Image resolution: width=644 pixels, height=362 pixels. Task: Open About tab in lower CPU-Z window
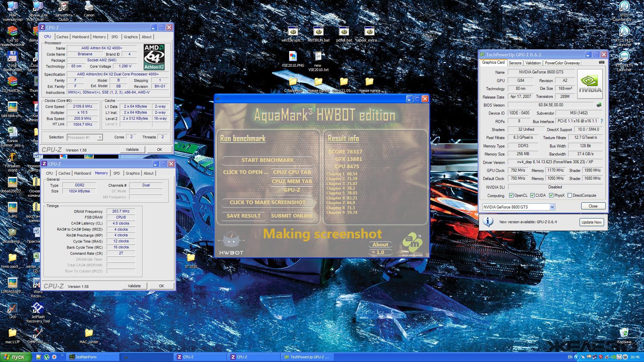(x=149, y=173)
